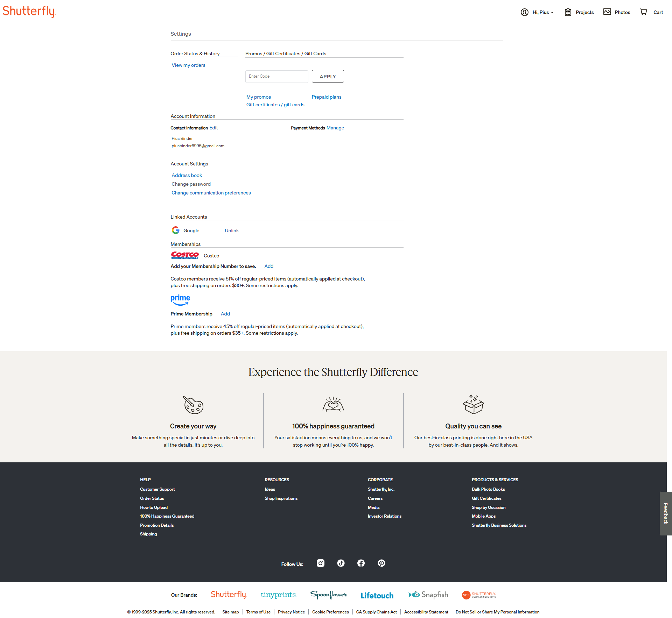Screen dimensions: 672x618
Task: Click the Google logo icon
Action: point(175,230)
